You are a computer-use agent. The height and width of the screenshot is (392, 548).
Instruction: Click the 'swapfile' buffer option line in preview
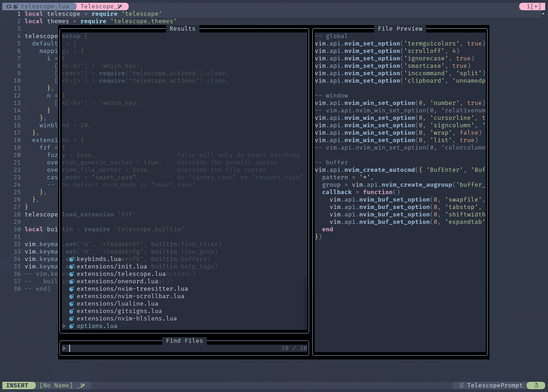click(408, 200)
